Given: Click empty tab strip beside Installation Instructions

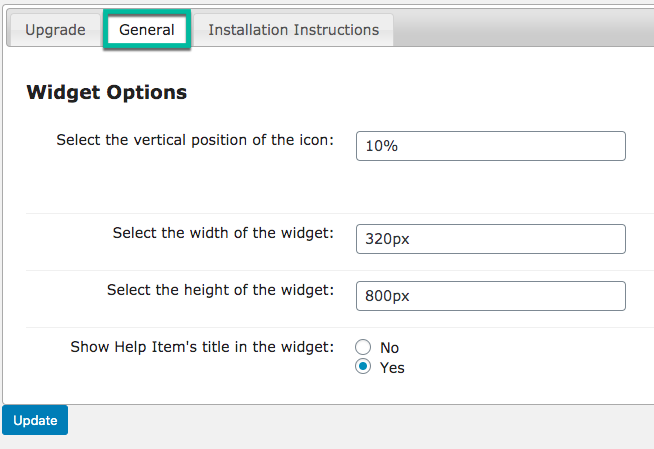Looking at the screenshot, I should click(x=521, y=29).
